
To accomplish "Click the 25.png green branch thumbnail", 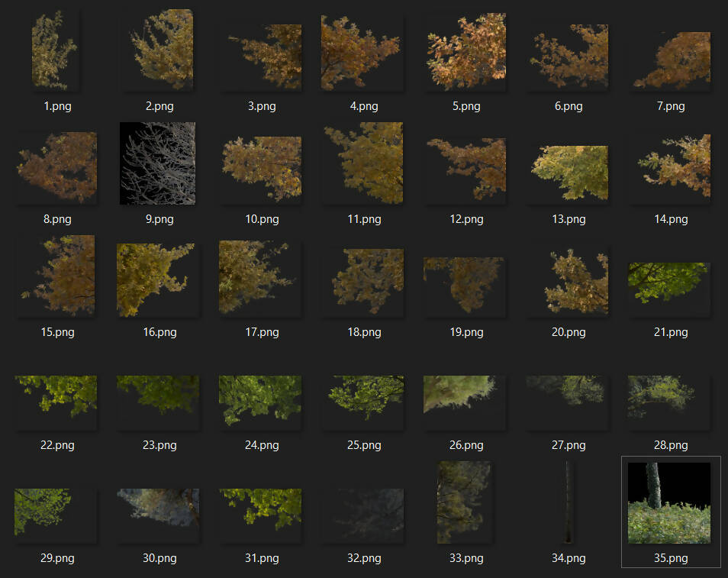I will click(x=364, y=397).
